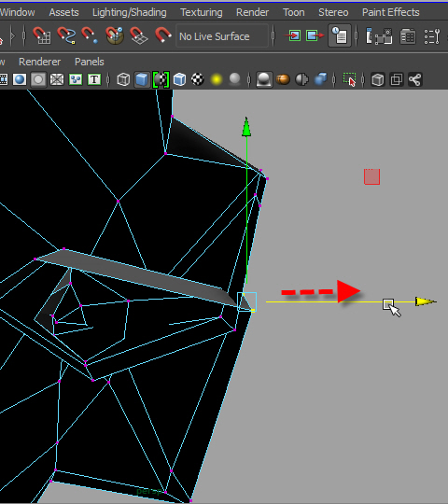This screenshot has height=504, width=448.
Task: Open the Assets menu
Action: [63, 12]
